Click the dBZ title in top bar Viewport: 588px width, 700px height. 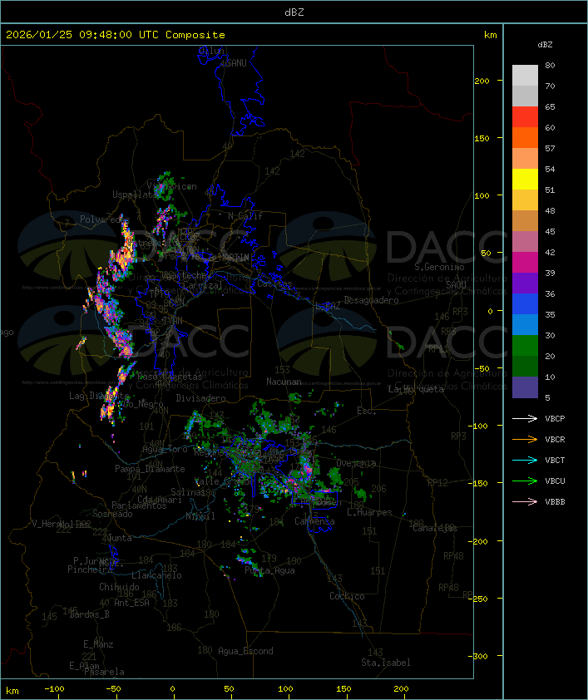294,12
